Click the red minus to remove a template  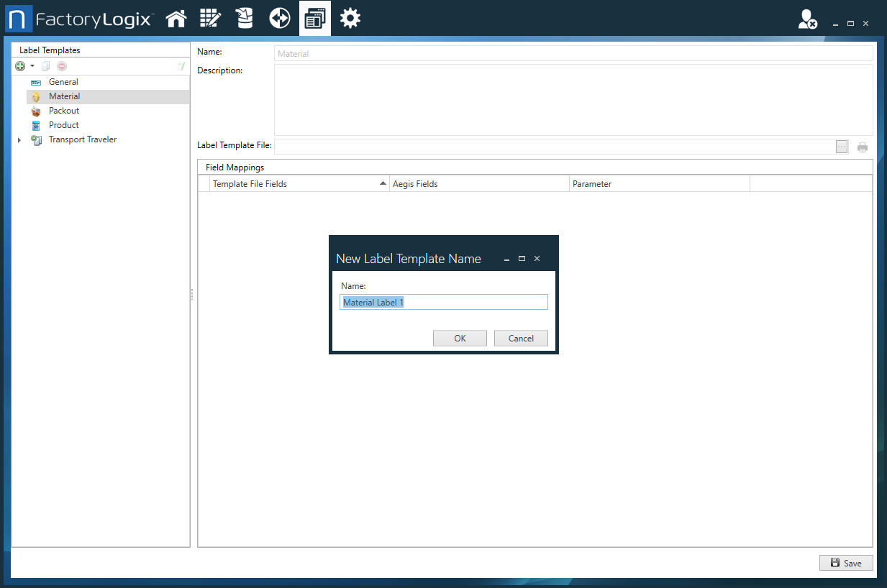tap(61, 65)
